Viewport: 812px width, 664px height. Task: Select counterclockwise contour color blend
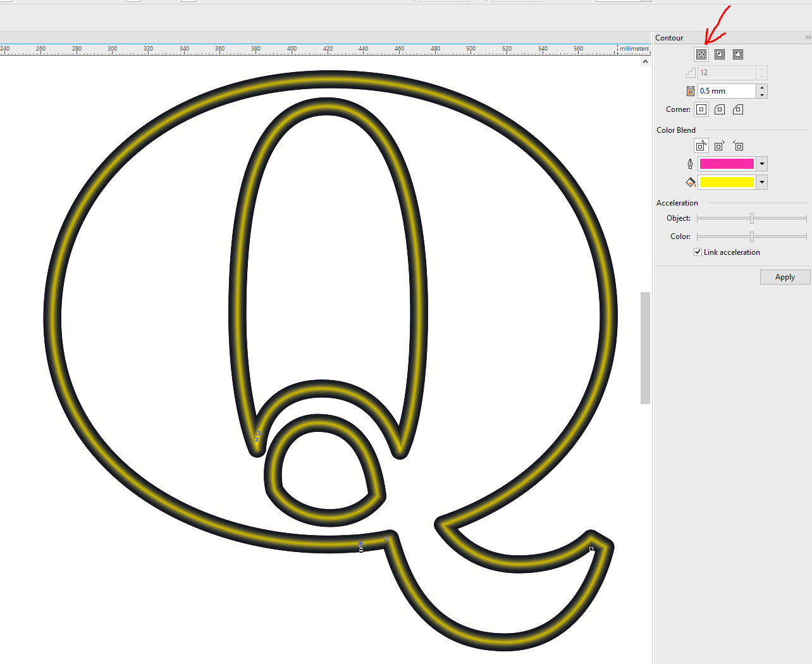[x=738, y=146]
